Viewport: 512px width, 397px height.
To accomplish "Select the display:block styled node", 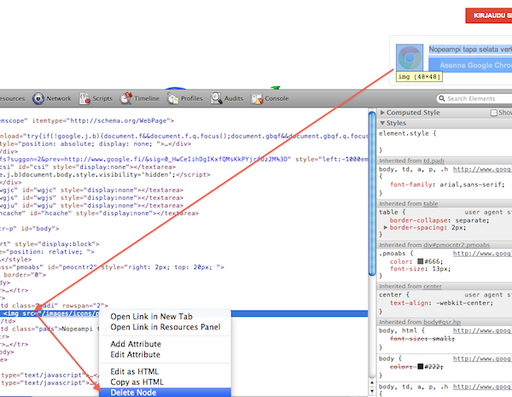I will (x=50, y=244).
